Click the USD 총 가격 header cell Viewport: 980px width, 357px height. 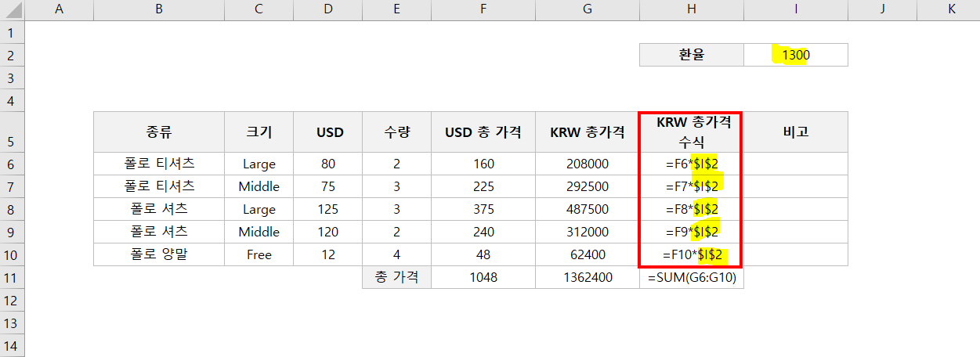coord(483,132)
